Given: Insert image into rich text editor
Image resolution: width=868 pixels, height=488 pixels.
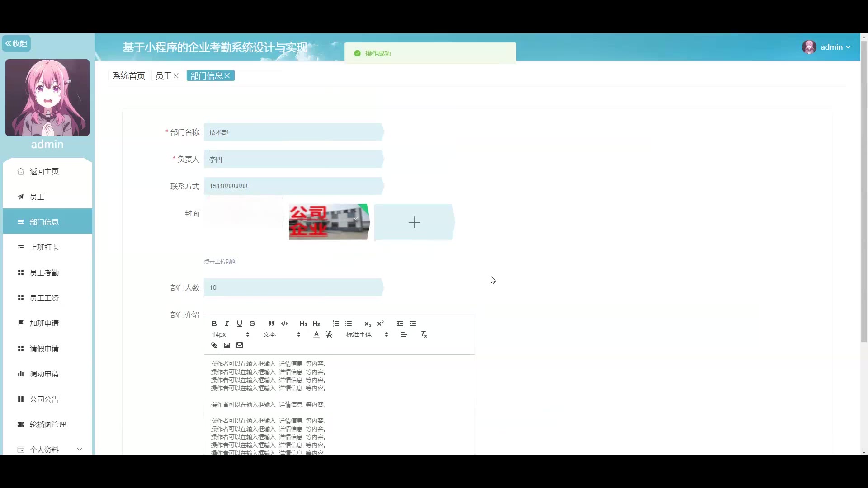Looking at the screenshot, I should [227, 346].
